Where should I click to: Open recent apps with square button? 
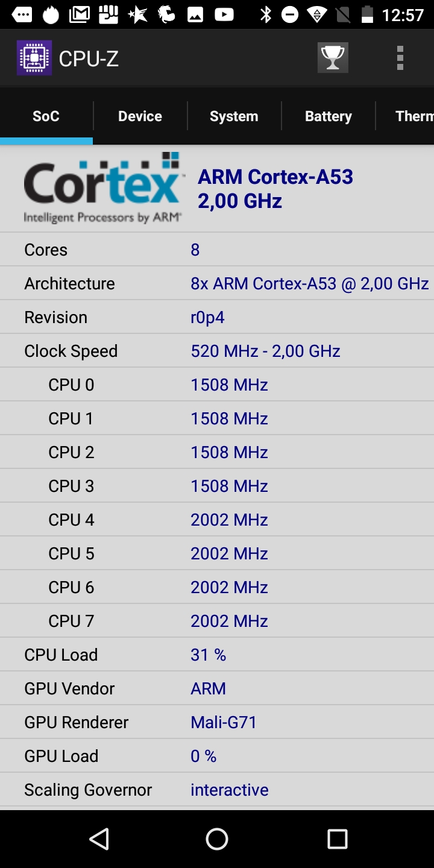338,838
